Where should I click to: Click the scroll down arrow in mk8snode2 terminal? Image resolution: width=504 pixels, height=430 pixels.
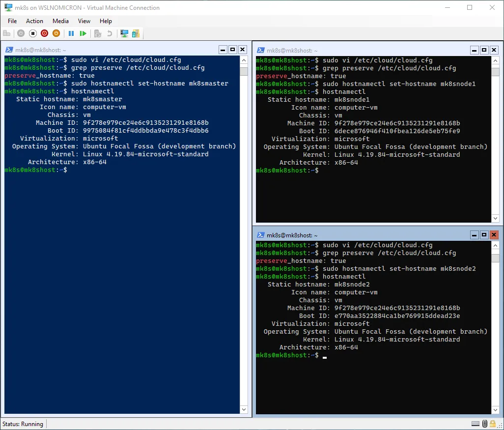tap(495, 410)
